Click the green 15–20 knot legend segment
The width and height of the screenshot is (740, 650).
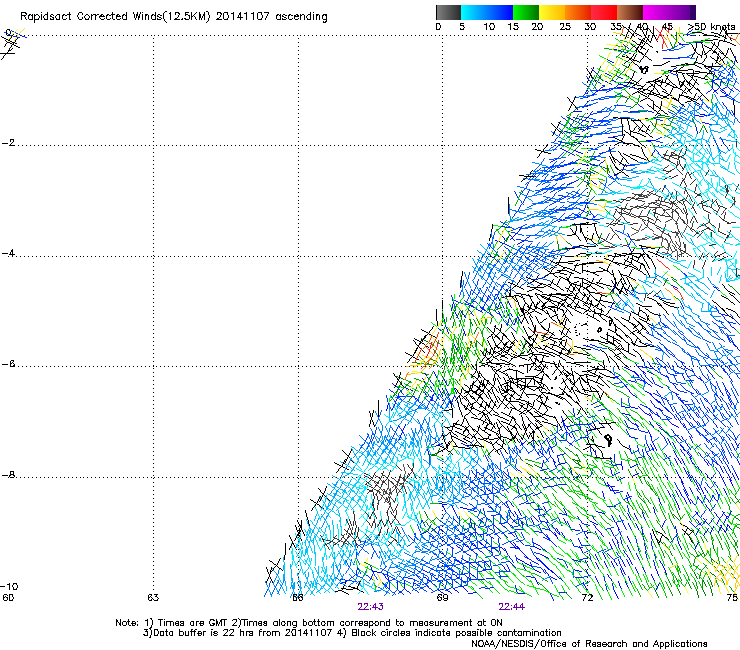pyautogui.click(x=526, y=12)
